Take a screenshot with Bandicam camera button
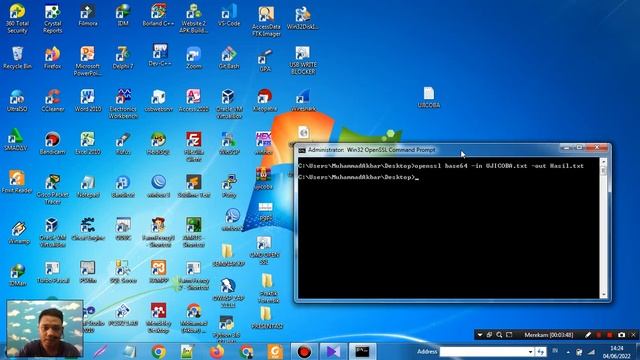 (x=621, y=335)
